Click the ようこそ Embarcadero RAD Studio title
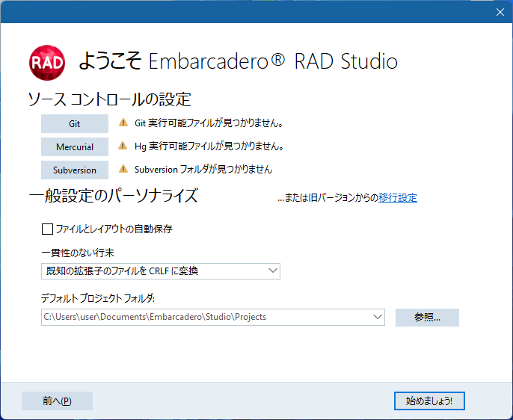The width and height of the screenshot is (513, 420). point(238,61)
